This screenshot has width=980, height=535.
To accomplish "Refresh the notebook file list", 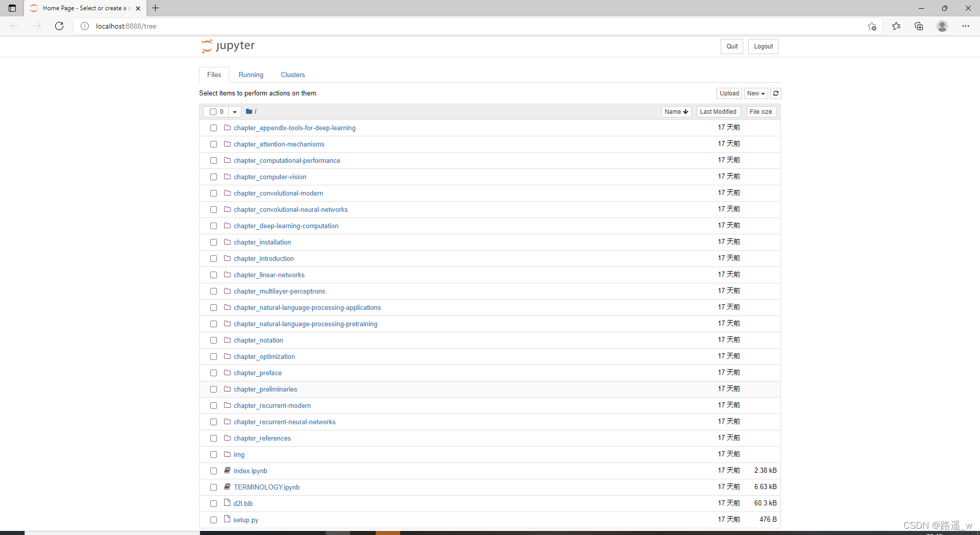I will pos(776,93).
